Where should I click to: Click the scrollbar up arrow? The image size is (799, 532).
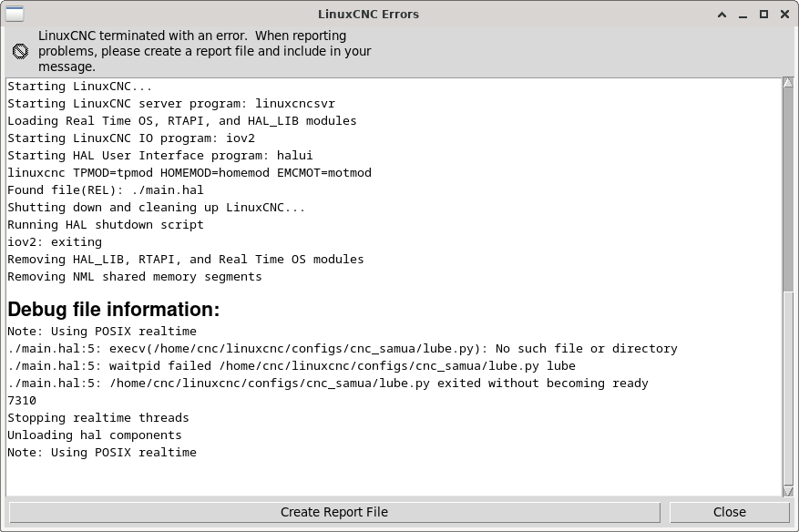788,83
